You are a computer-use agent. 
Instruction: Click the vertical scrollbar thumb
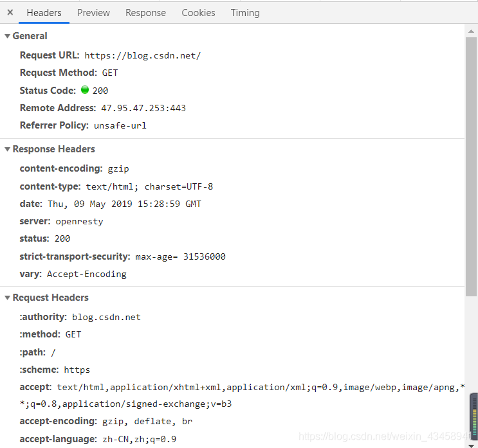click(471, 166)
